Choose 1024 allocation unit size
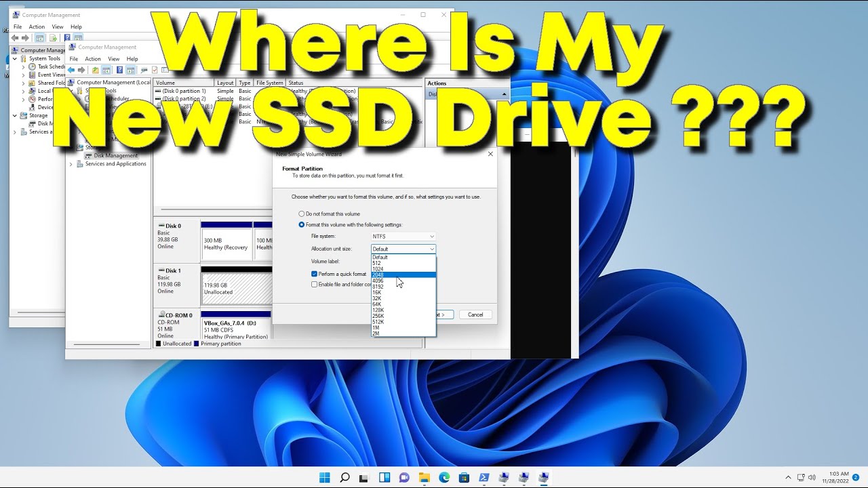The image size is (868, 488). pyautogui.click(x=403, y=269)
